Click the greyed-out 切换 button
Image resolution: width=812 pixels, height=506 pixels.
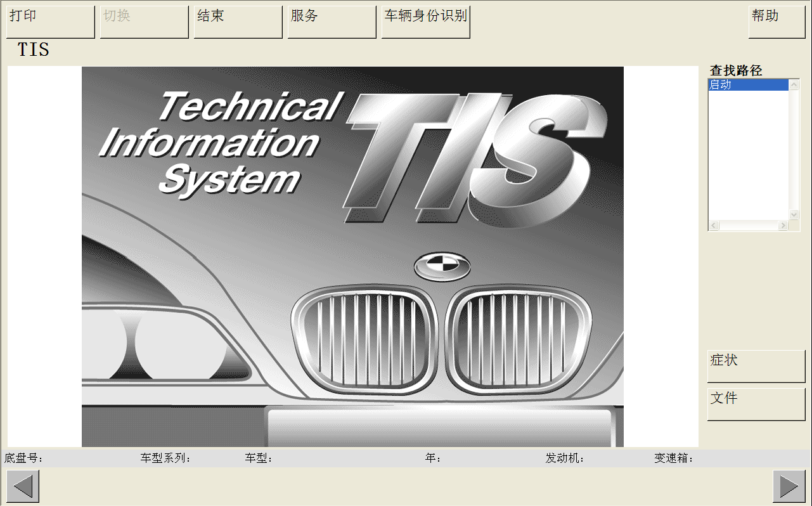[145, 22]
